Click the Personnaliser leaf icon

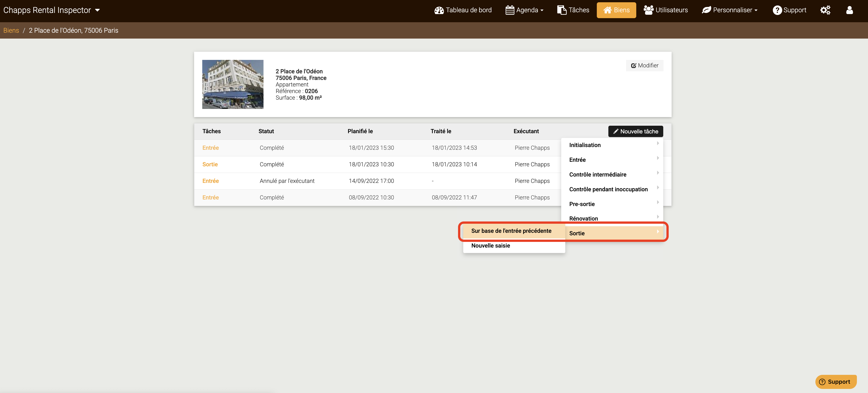pos(706,10)
